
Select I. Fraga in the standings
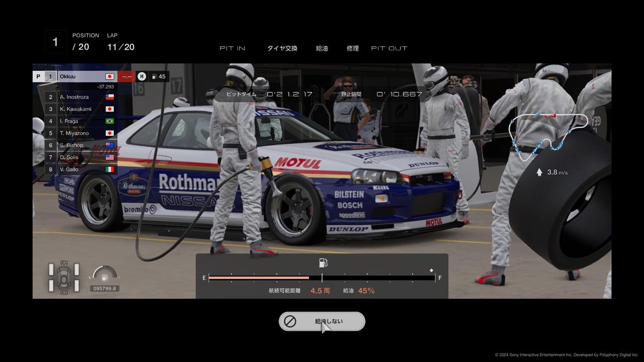(69, 121)
